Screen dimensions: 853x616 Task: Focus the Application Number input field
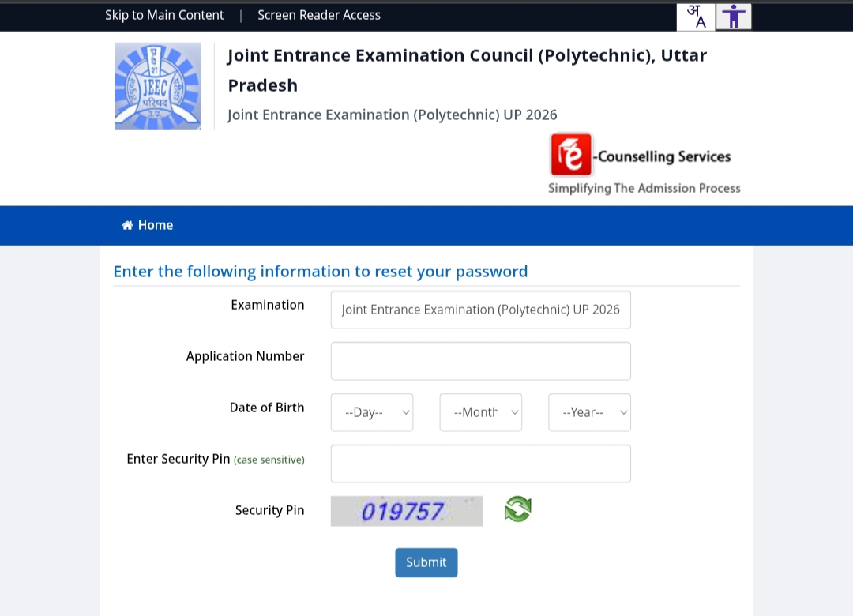click(x=481, y=361)
